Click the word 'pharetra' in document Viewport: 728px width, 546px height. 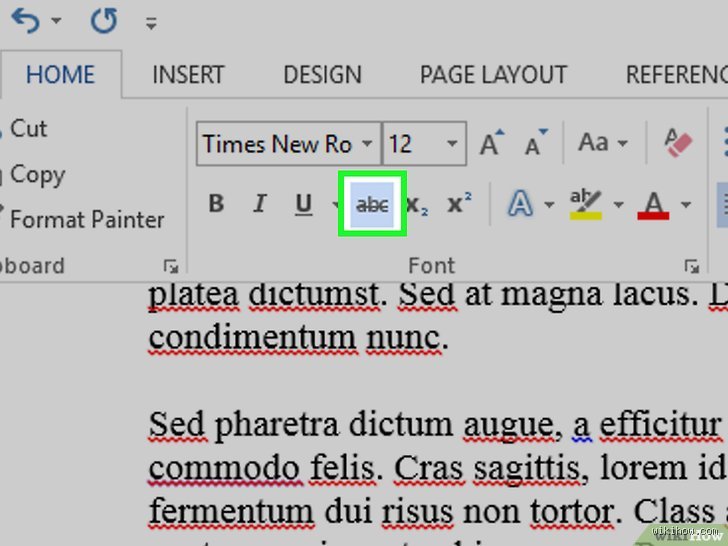pos(277,426)
